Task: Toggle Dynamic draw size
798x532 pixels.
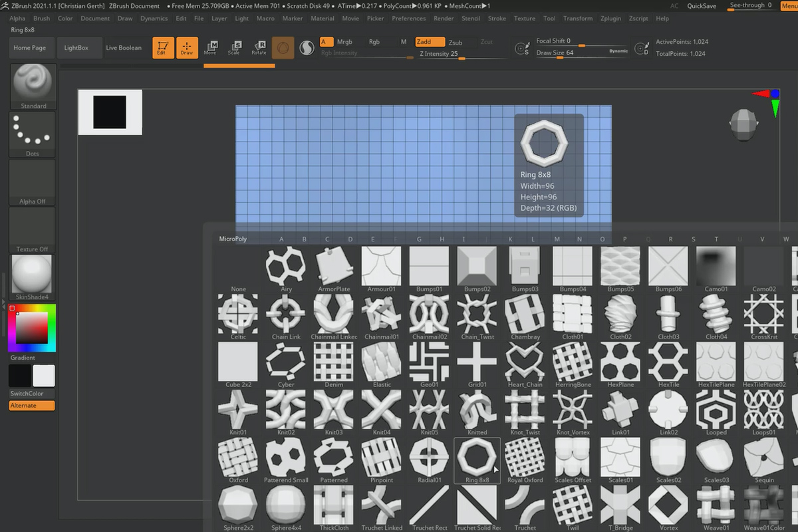Action: pyautogui.click(x=618, y=51)
